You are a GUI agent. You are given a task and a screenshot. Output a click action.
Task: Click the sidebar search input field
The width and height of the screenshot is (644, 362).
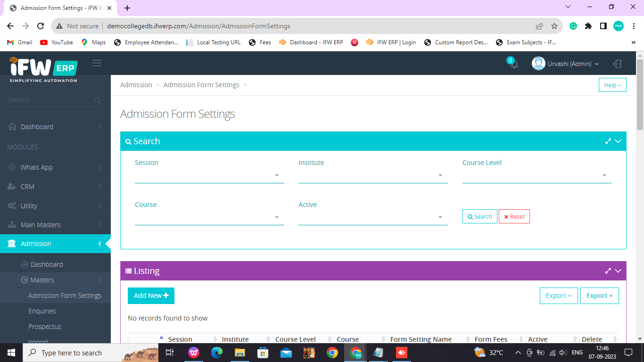pos(50,99)
